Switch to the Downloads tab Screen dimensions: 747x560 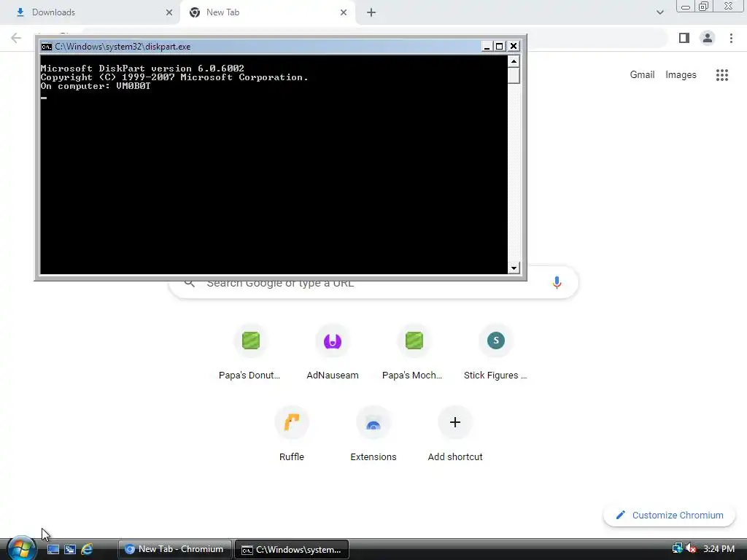[x=90, y=12]
